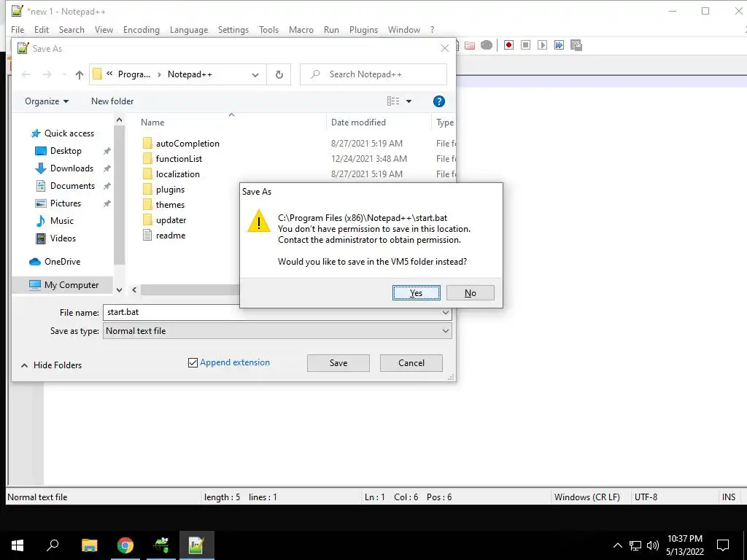This screenshot has height=560, width=747.
Task: Stop macro recording in Notepad++ toolbar
Action: pyautogui.click(x=525, y=45)
